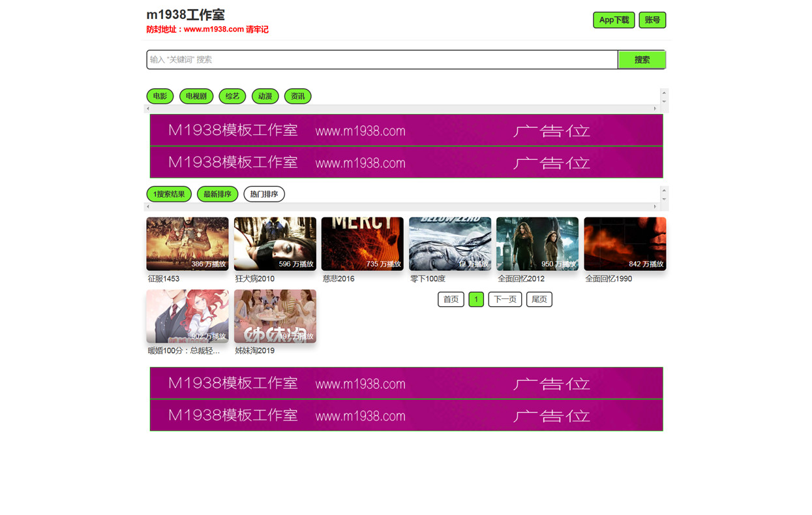
Task: Select the 电影 category tab
Action: coord(160,97)
